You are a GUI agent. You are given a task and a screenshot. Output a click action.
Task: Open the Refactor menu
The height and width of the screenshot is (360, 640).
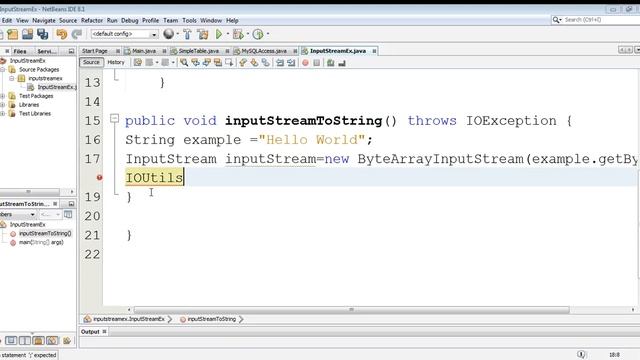(92, 20)
